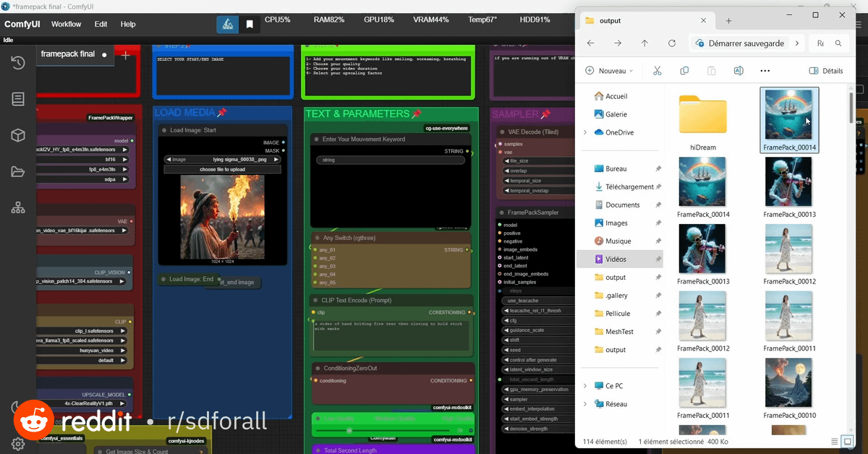The width and height of the screenshot is (868, 454).
Task: Open the sampler dropdown in FramePackSampler
Action: 538,399
